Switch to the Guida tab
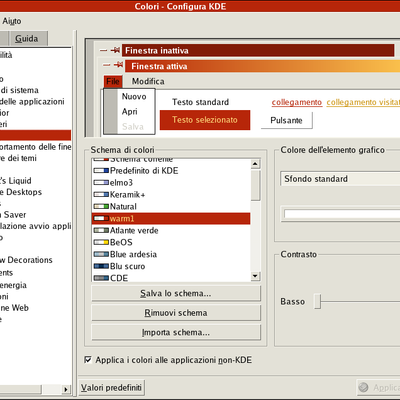This screenshot has height=400, width=400. (x=28, y=39)
